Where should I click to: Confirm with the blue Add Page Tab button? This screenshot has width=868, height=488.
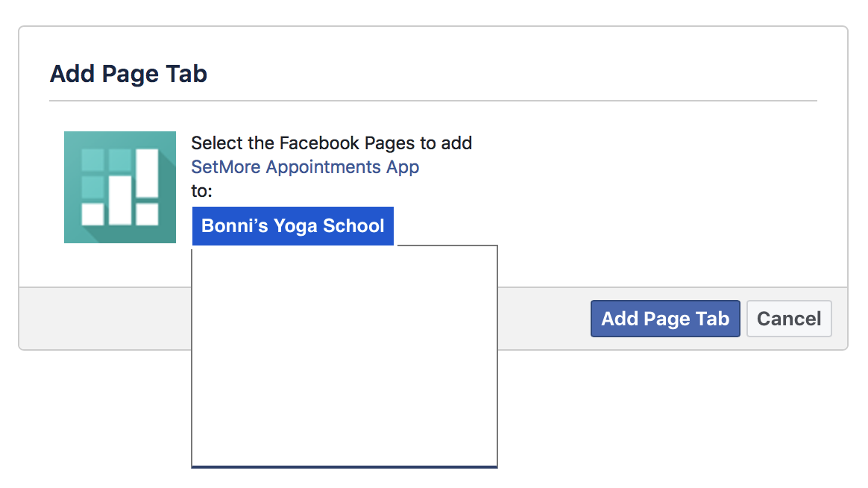(x=665, y=319)
